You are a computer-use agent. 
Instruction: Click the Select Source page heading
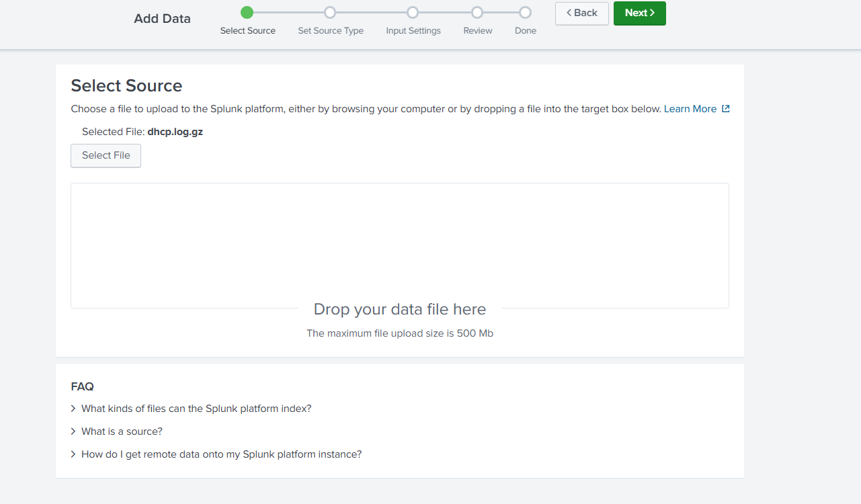(126, 85)
